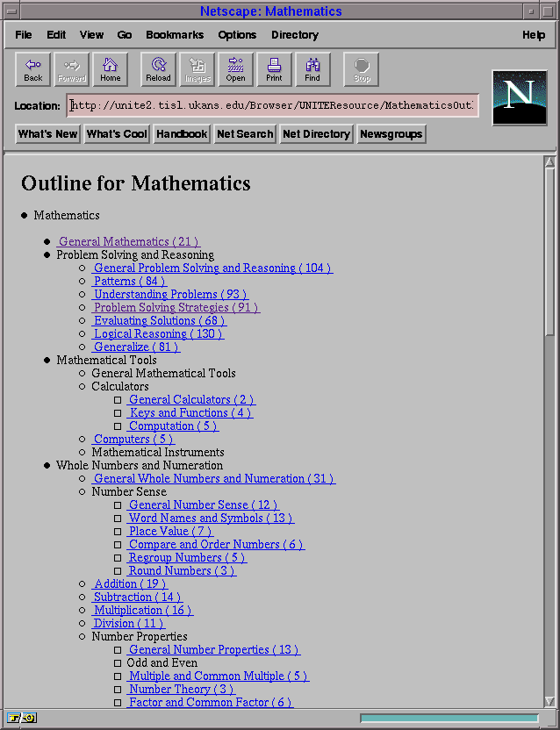The image size is (560, 730).
Task: Open General Problem Solving and Reasoning link
Action: coord(212,268)
